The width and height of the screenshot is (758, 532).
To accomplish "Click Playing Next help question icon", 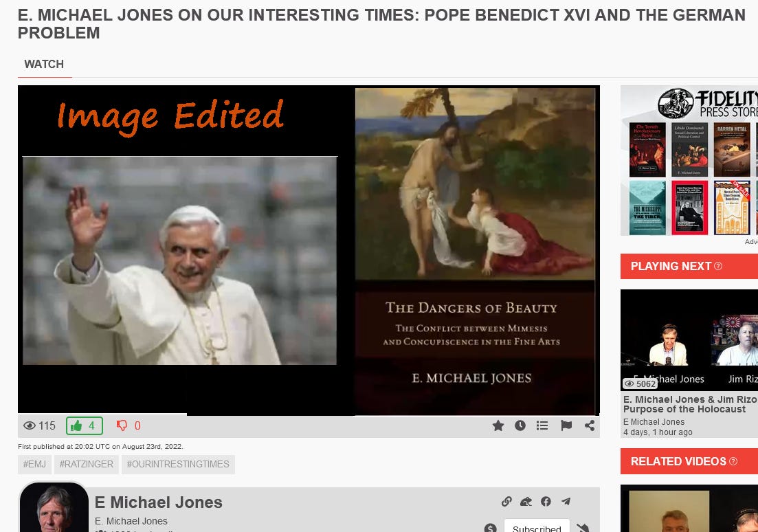I will (x=718, y=266).
